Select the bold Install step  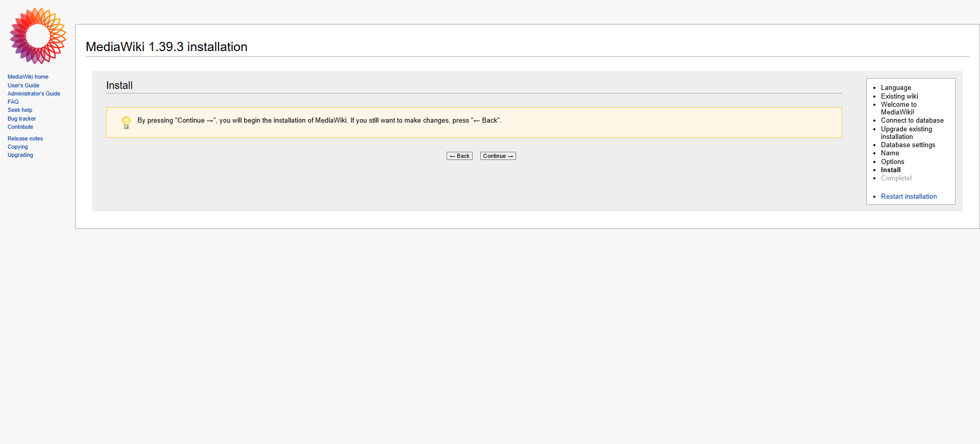pos(891,170)
